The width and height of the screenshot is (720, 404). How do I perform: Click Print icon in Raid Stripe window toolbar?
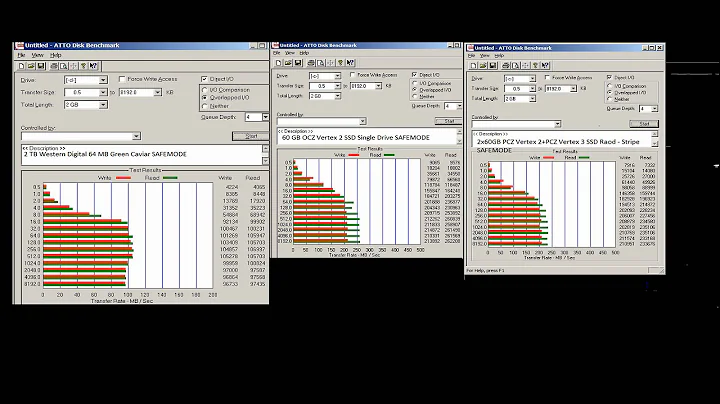[506, 66]
